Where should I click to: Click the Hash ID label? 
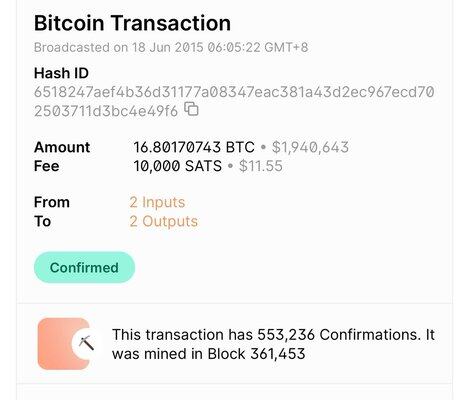click(61, 73)
